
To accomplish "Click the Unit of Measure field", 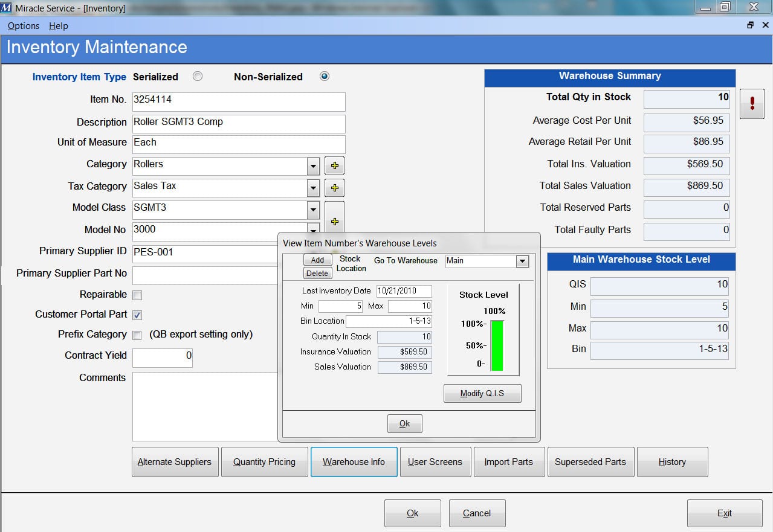I will click(x=239, y=144).
